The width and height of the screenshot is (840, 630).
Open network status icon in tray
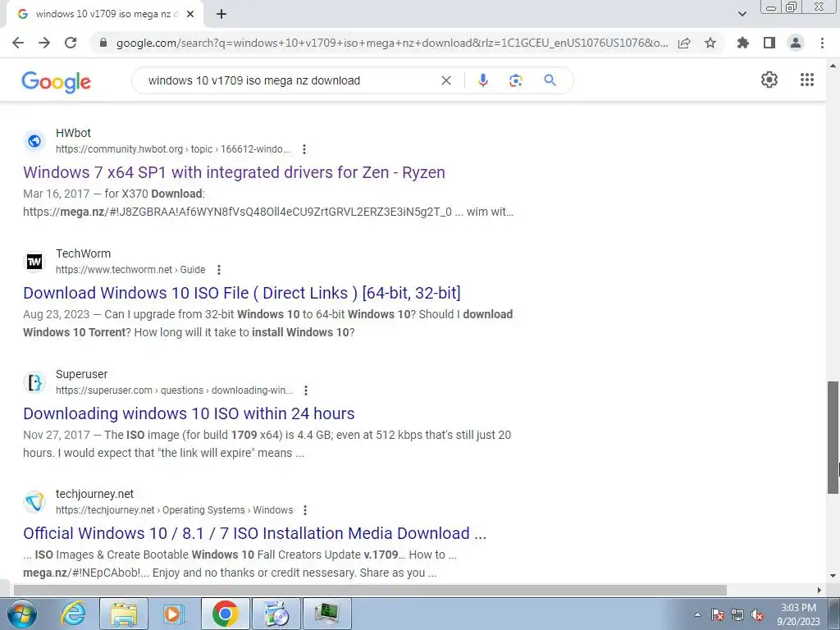click(x=737, y=615)
